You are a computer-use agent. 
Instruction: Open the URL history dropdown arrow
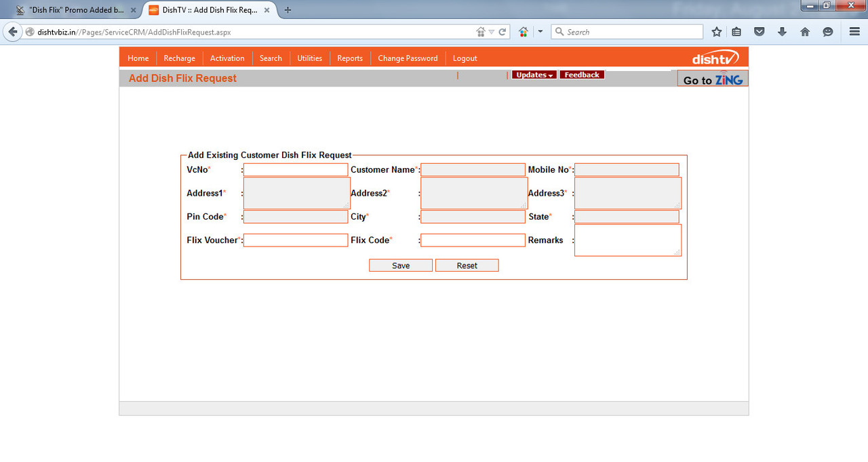click(491, 32)
